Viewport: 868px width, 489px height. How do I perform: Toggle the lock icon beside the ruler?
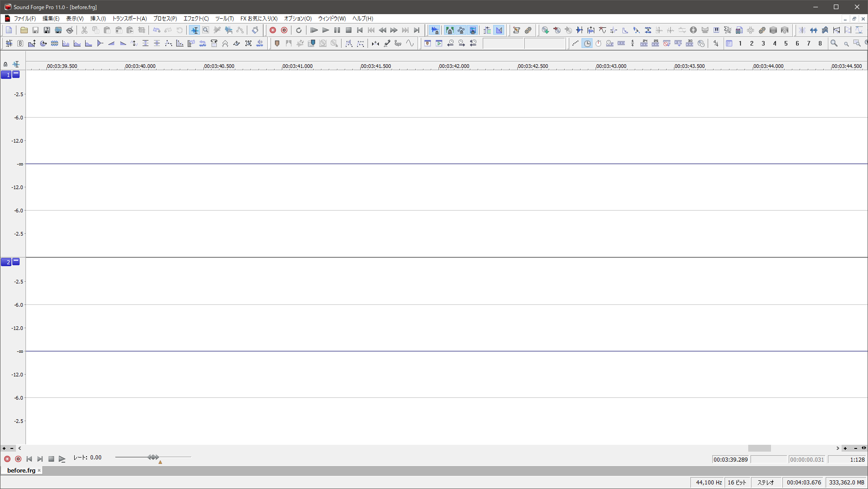click(x=5, y=64)
